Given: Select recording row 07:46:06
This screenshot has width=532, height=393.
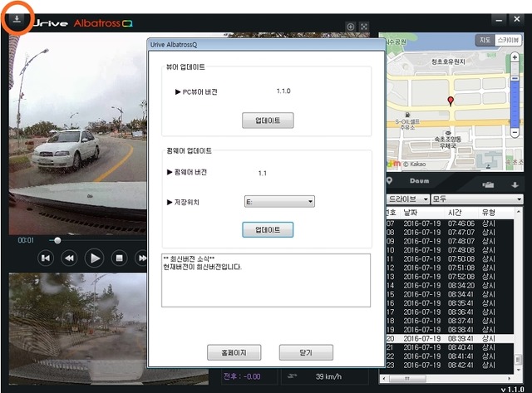Looking at the screenshot, I should point(450,224).
